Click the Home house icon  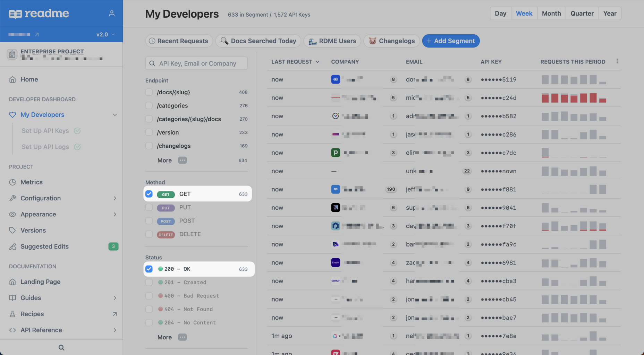click(12, 79)
